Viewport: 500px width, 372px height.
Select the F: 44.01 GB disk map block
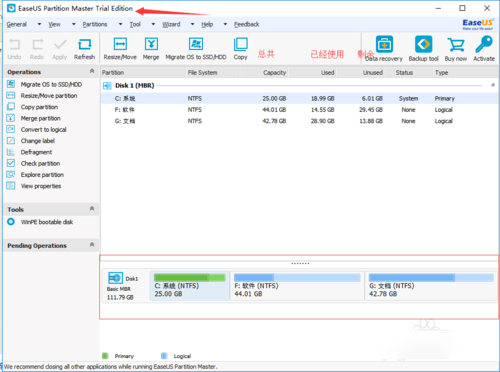coord(297,286)
